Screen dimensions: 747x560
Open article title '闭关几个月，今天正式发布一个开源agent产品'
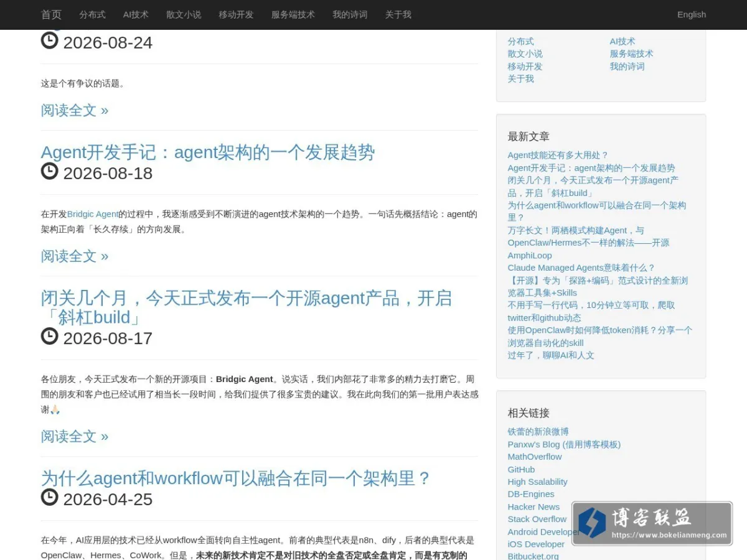tap(247, 307)
